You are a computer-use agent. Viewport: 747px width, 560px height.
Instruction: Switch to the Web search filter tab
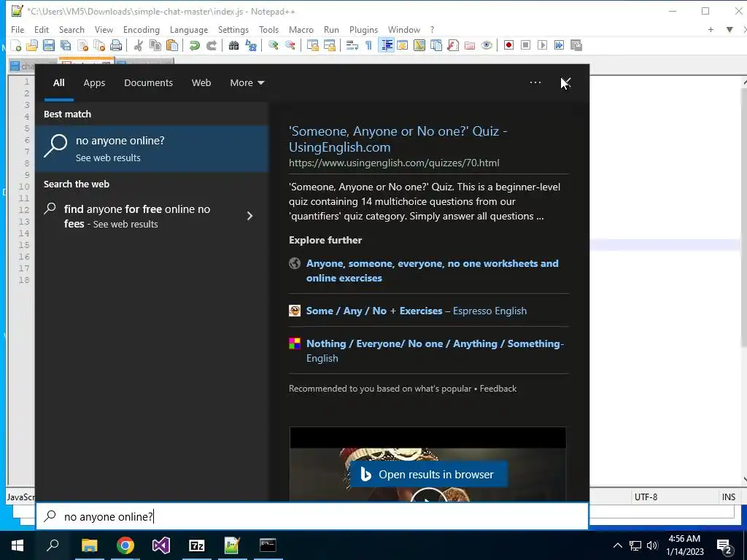pyautogui.click(x=201, y=83)
